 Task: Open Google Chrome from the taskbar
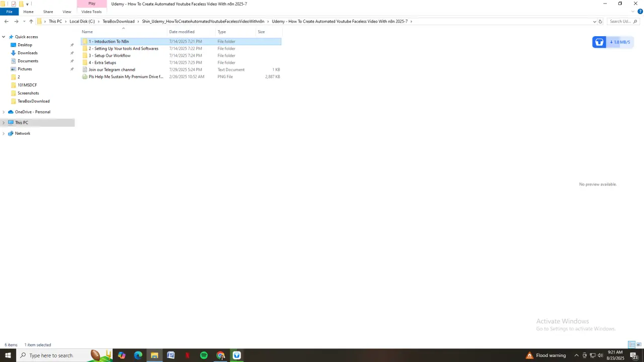coord(220,355)
